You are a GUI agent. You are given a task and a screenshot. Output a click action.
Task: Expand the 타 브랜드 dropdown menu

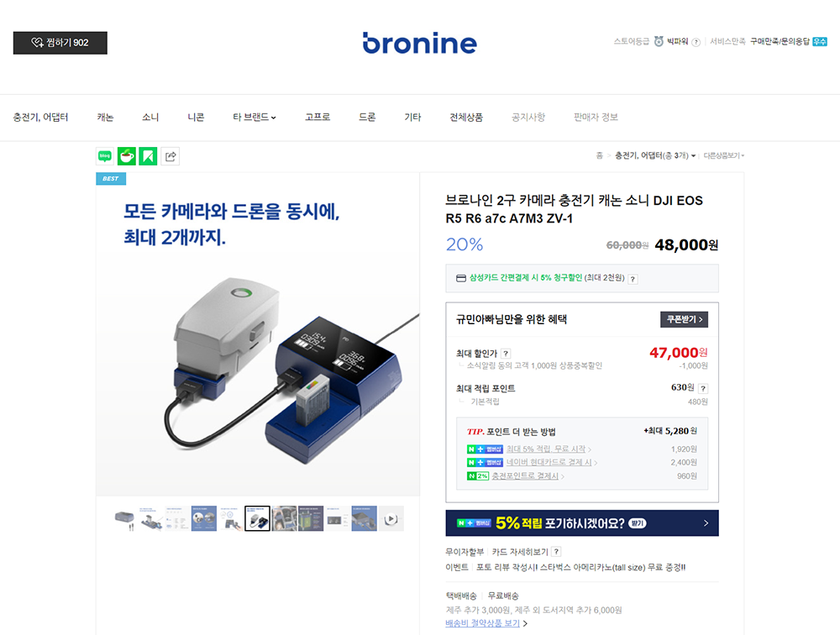point(255,117)
